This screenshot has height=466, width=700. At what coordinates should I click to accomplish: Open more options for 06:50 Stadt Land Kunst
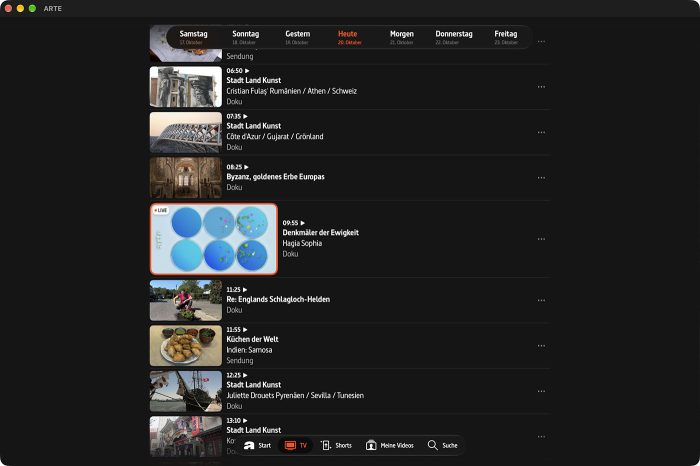541,87
